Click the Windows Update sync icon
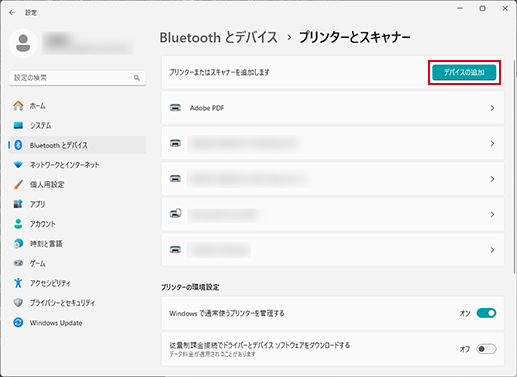The image size is (517, 377). point(18,322)
